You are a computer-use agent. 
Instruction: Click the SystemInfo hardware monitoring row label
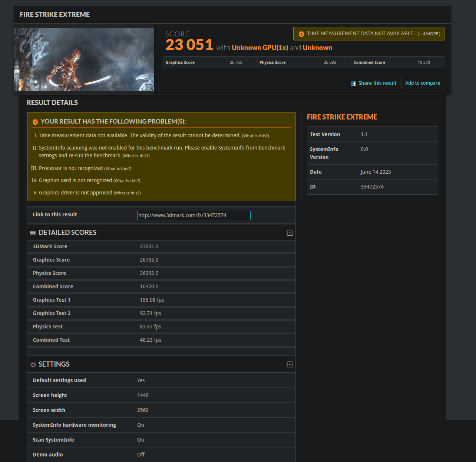click(74, 425)
